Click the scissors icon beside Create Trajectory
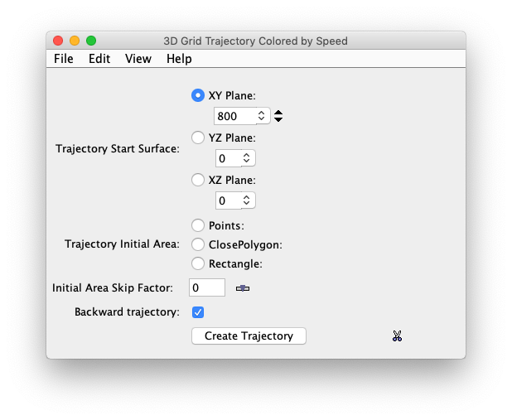The height and width of the screenshot is (420, 512). pos(398,336)
